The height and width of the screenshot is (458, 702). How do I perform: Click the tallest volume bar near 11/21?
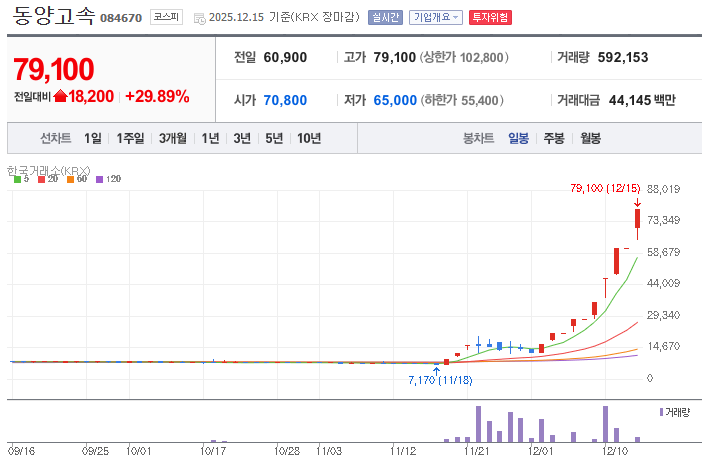click(478, 424)
